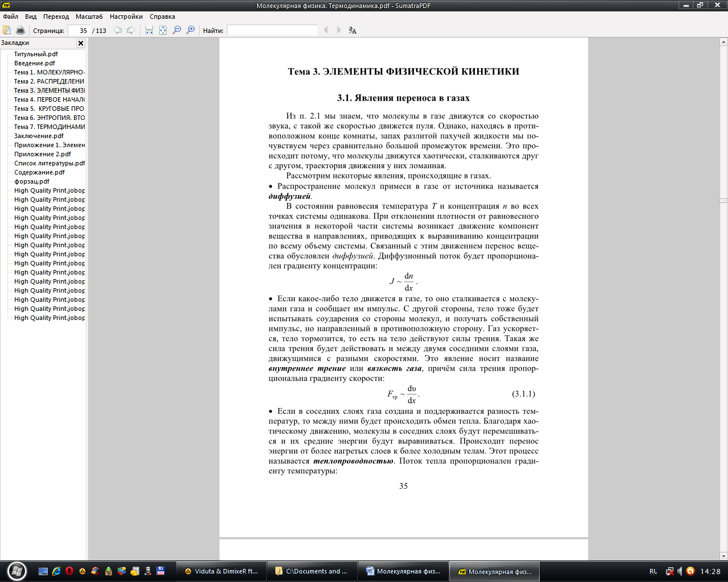728x582 pixels.
Task: Click the volume speaker tray icon
Action: click(680, 571)
